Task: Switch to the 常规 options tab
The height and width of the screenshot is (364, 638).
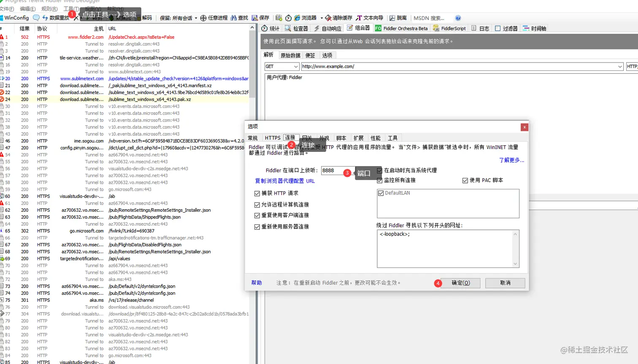Action: pyautogui.click(x=253, y=138)
